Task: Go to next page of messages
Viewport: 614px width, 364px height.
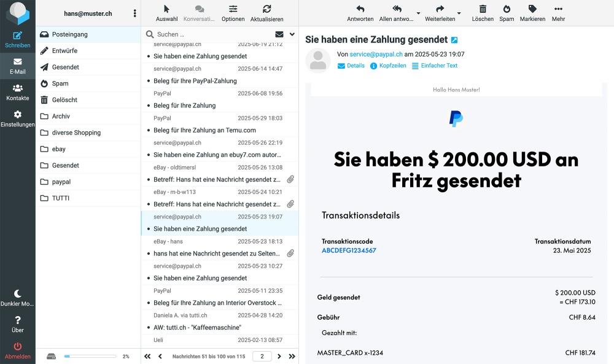Action: pyautogui.click(x=279, y=357)
